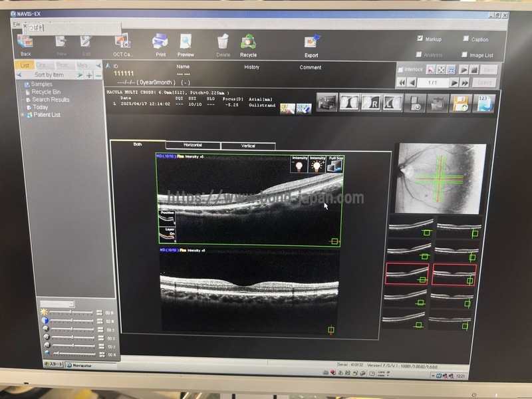Expand the Patient List tree node

point(23,115)
